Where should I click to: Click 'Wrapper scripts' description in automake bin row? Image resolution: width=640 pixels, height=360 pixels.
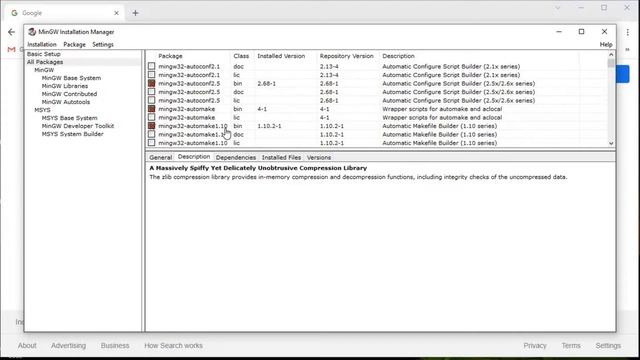[442, 109]
